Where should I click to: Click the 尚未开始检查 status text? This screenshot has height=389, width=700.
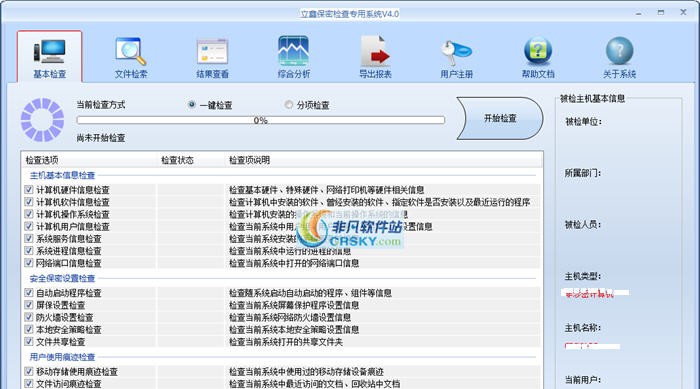(x=101, y=138)
